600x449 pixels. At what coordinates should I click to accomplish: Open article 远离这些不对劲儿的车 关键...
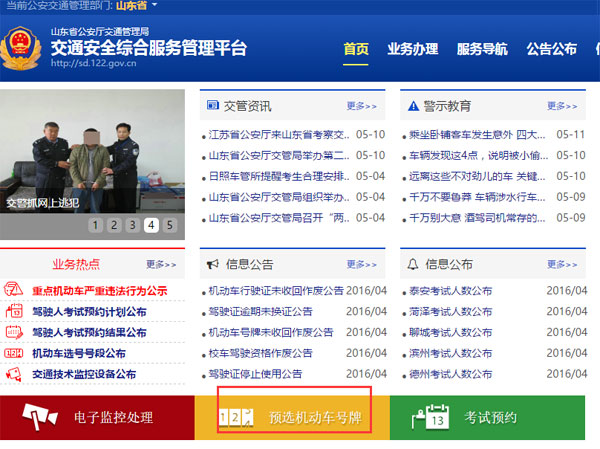478,176
